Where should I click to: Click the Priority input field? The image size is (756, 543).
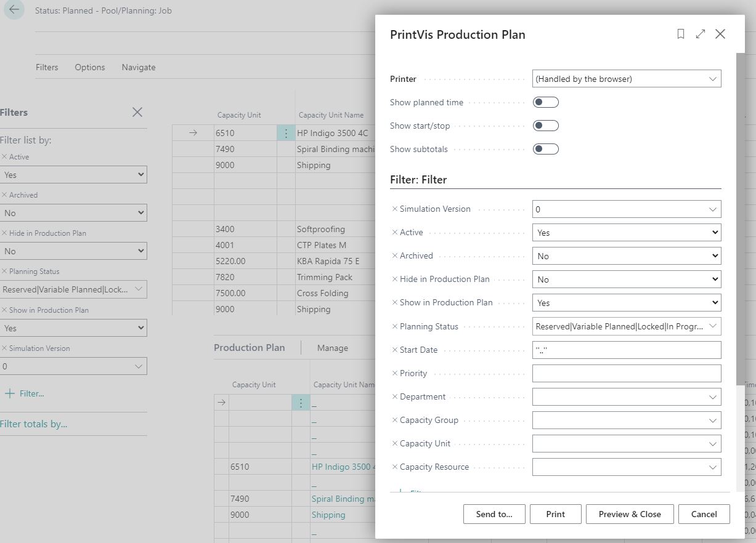(x=626, y=374)
